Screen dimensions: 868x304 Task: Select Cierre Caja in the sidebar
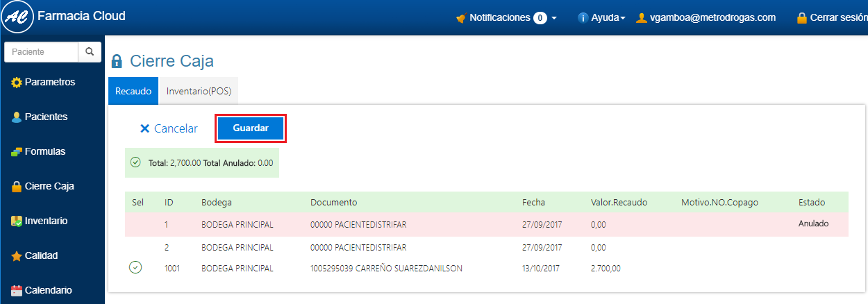click(49, 186)
